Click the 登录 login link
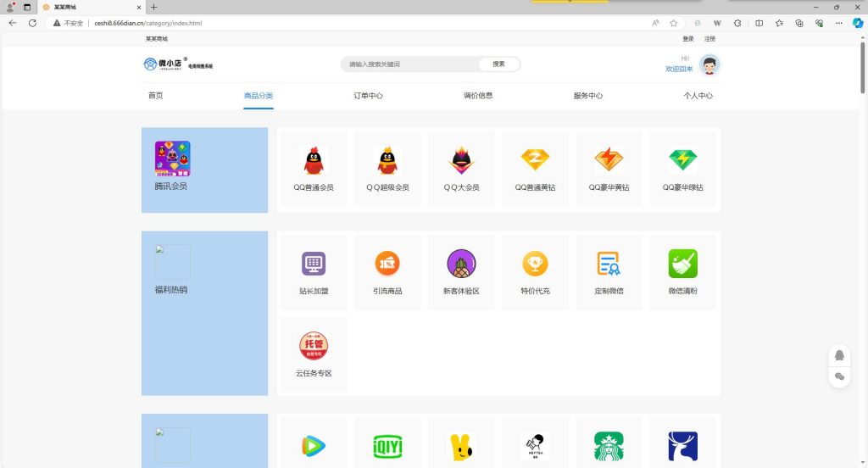The width and height of the screenshot is (868, 468). [x=688, y=39]
